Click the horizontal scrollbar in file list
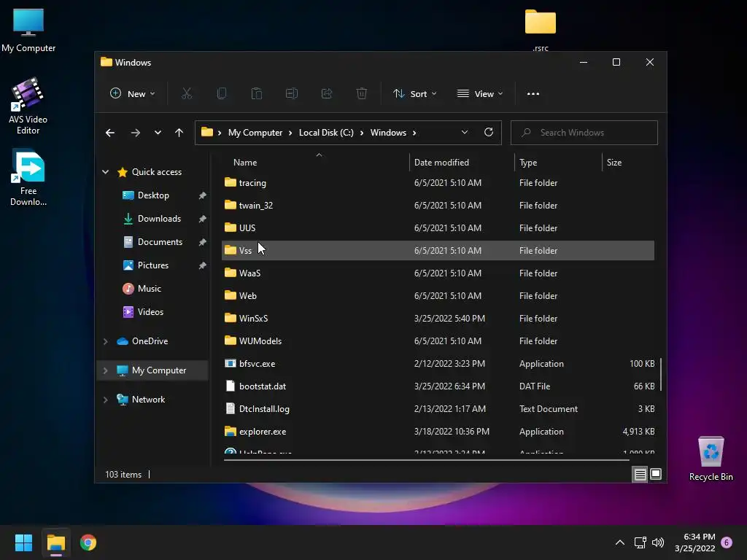This screenshot has height=560, width=747. click(426, 460)
